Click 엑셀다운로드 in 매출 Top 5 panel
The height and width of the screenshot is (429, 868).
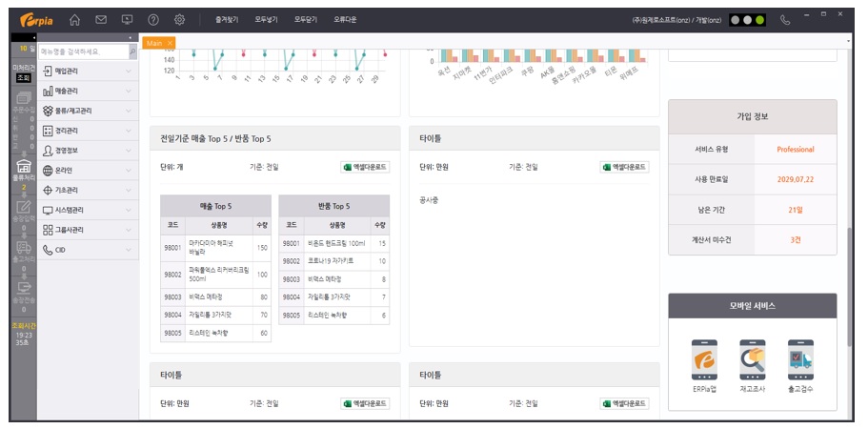pos(365,167)
